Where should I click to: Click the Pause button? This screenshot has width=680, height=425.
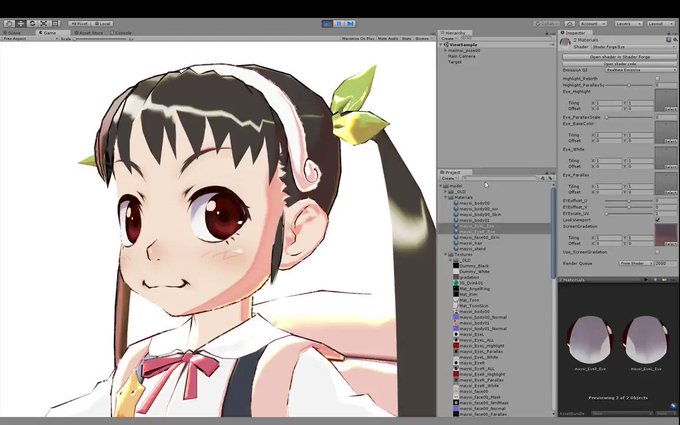pos(339,23)
